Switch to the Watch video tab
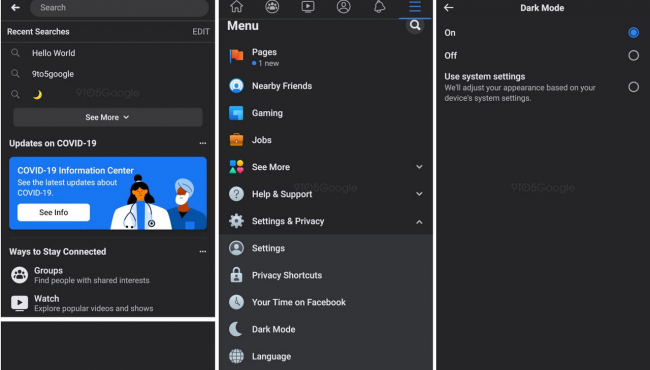650x370 pixels. click(308, 7)
